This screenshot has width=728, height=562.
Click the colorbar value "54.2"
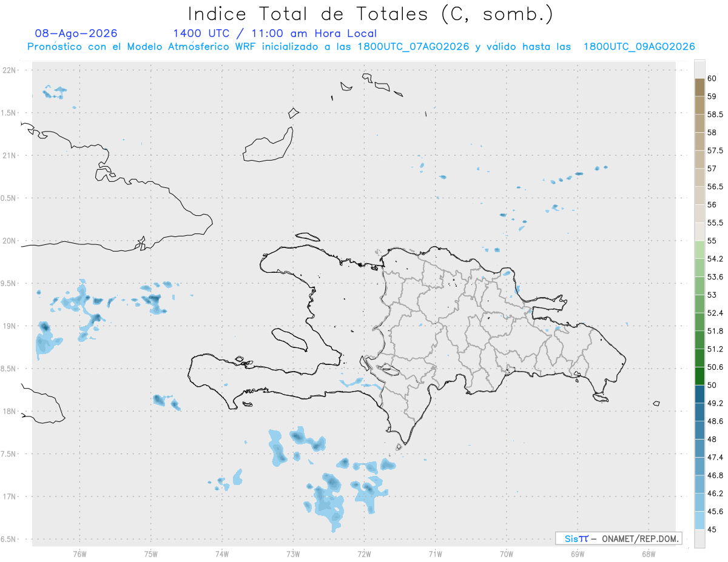(x=715, y=259)
